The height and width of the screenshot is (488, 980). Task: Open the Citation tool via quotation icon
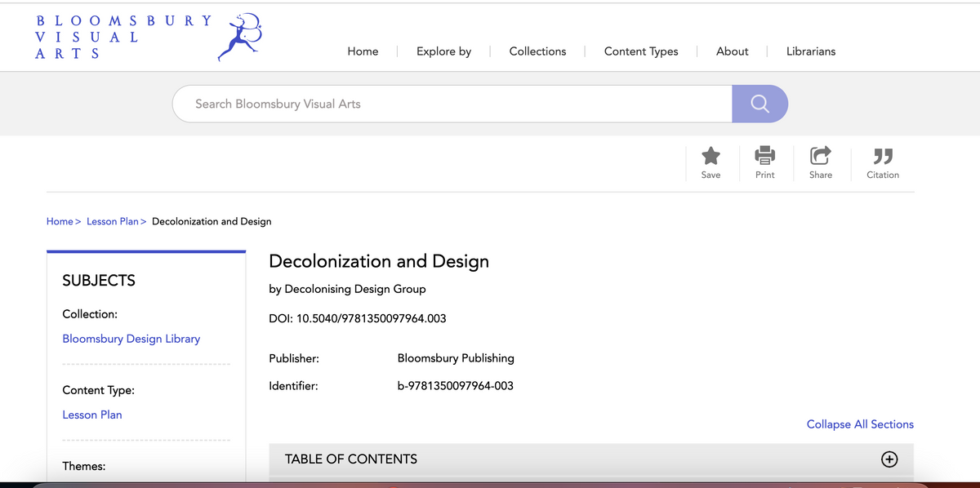click(883, 155)
